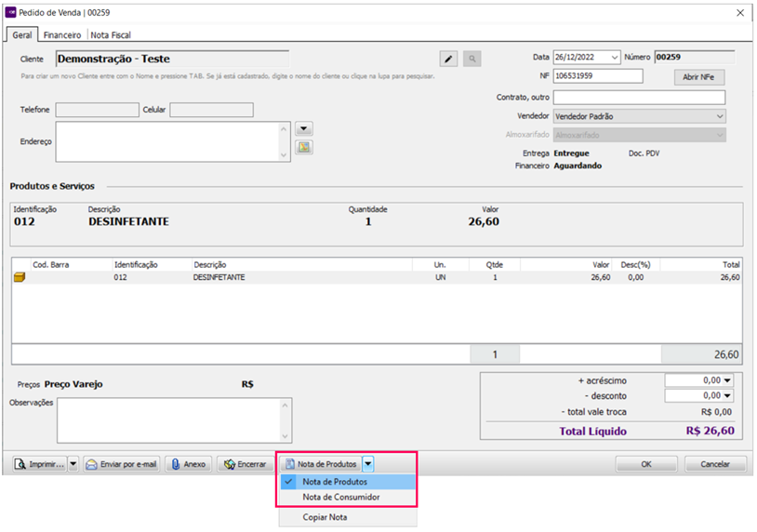Image resolution: width=757 pixels, height=532 pixels.
Task: Click the Imprimir printer button
Action: [x=39, y=464]
